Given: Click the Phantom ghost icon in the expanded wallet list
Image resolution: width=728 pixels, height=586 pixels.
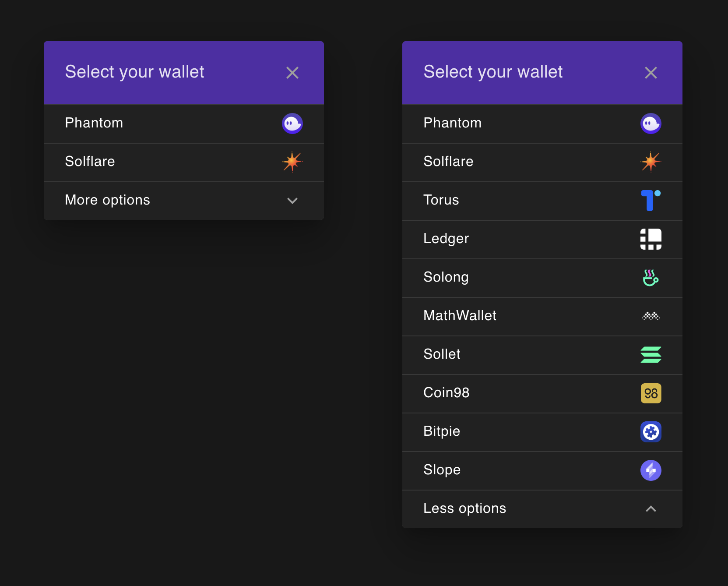Looking at the screenshot, I should point(651,124).
